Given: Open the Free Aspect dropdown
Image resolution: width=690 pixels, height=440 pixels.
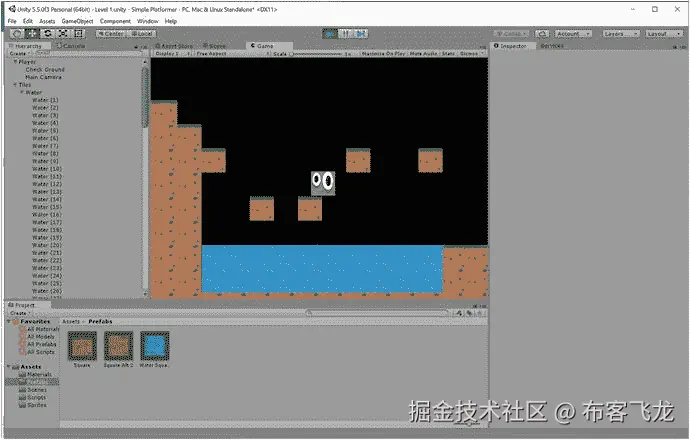Looking at the screenshot, I should 232,53.
